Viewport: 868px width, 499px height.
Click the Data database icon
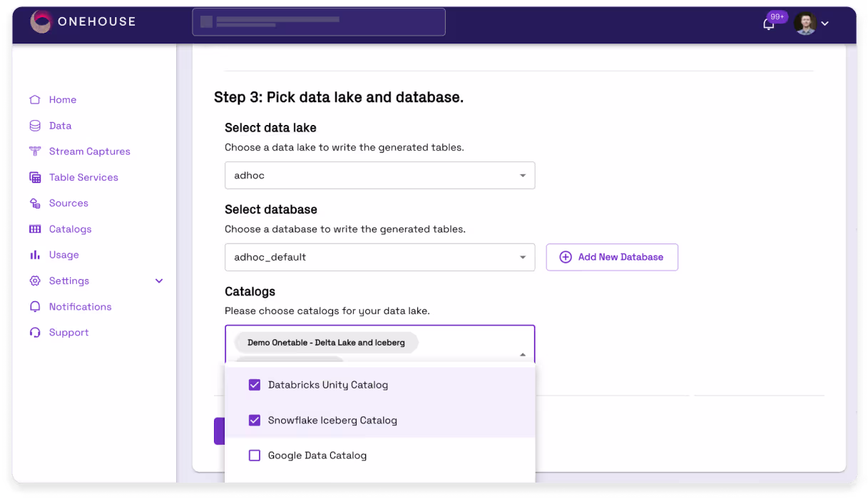click(x=35, y=126)
